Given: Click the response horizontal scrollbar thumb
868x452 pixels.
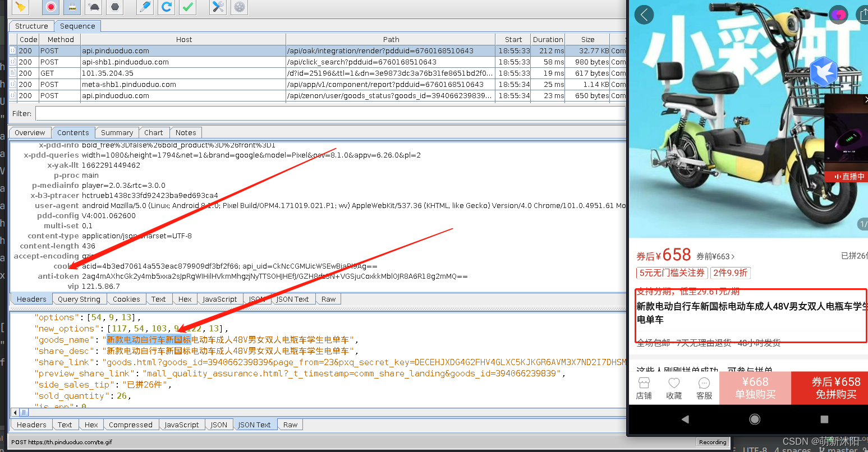Looking at the screenshot, I should pyautogui.click(x=24, y=412).
